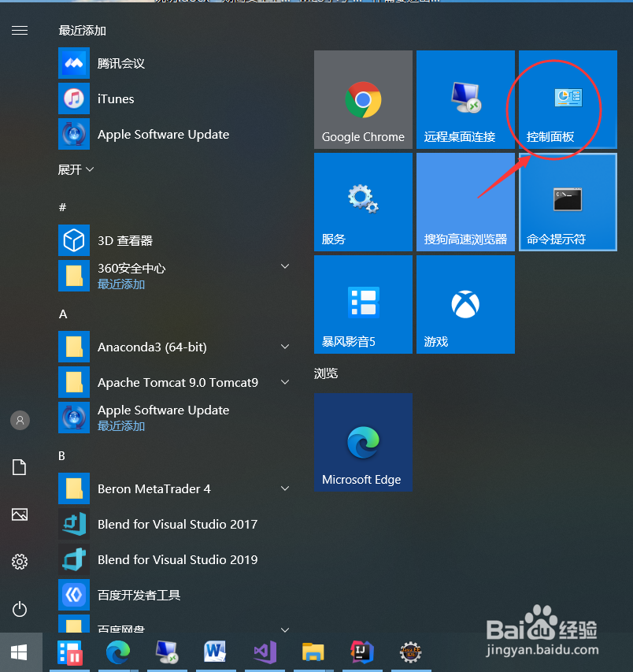Open the 命令提示符 tile
This screenshot has height=672, width=633.
568,202
